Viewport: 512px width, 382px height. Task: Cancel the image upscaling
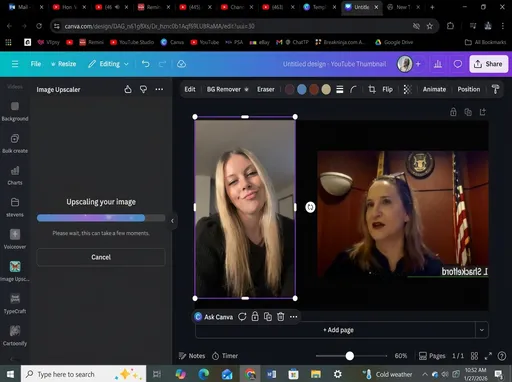(x=101, y=257)
